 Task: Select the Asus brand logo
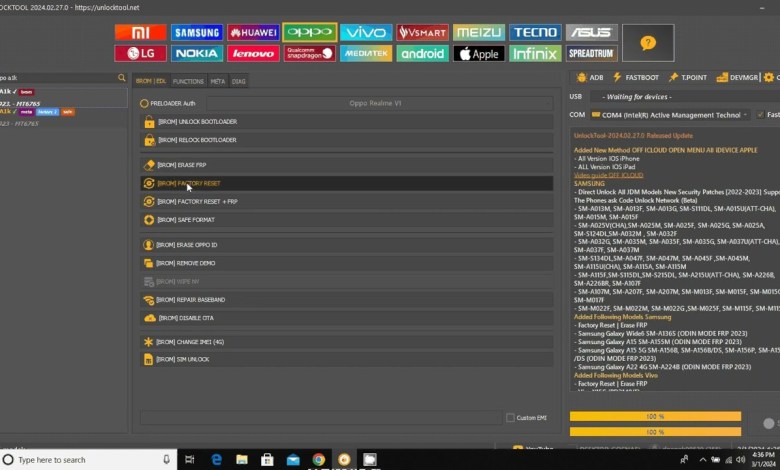coord(591,32)
